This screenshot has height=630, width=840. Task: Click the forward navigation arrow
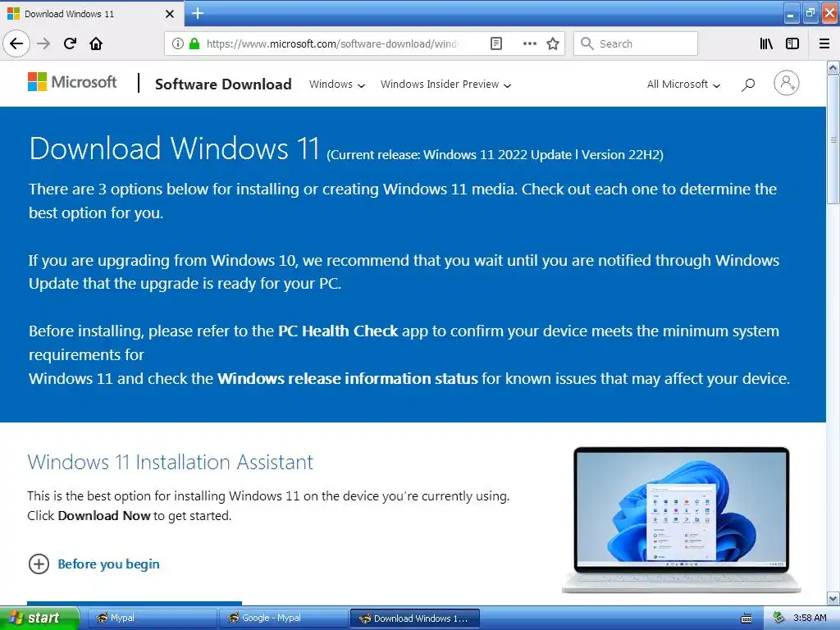[x=43, y=43]
